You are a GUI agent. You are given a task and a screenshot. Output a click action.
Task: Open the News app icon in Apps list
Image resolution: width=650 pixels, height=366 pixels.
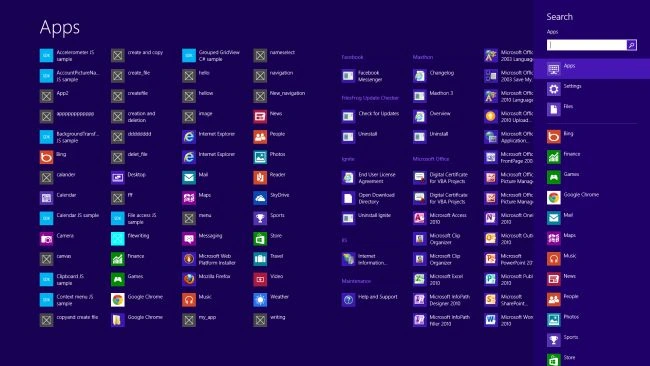coord(260,117)
